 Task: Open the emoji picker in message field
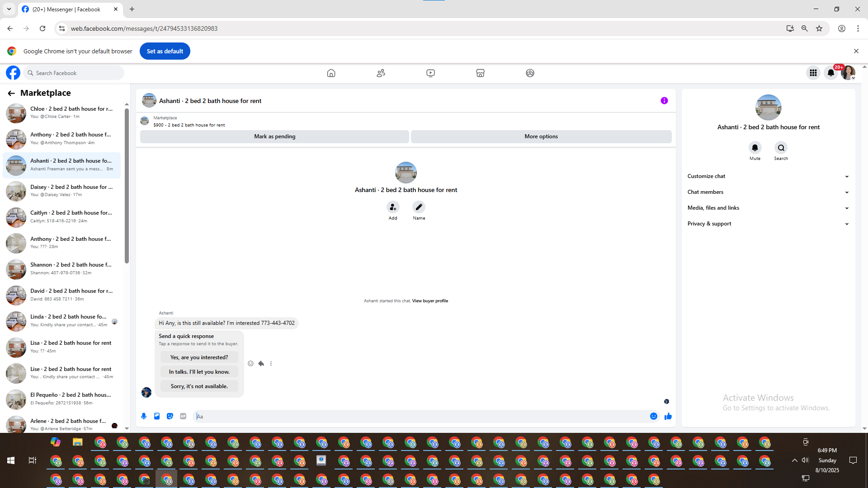coord(654,416)
